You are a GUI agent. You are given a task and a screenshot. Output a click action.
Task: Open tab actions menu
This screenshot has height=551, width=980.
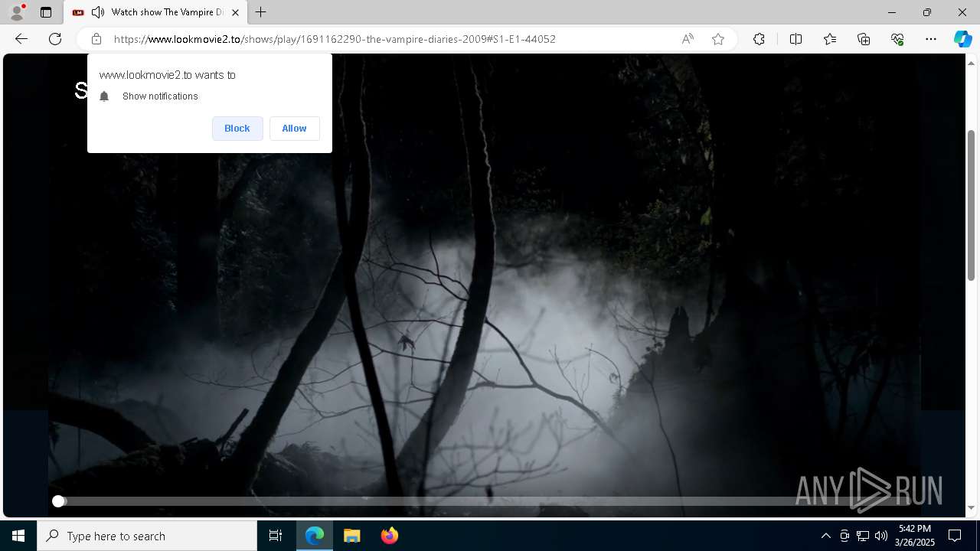click(46, 12)
